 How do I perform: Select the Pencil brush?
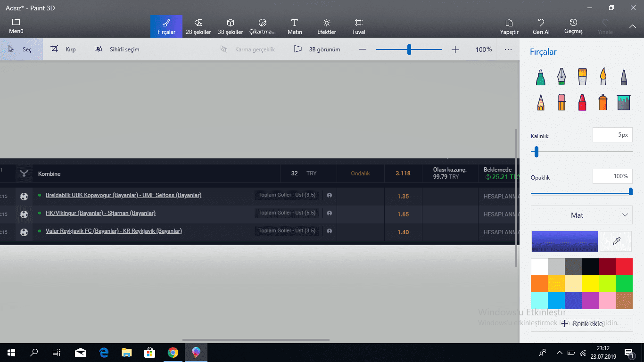[541, 102]
